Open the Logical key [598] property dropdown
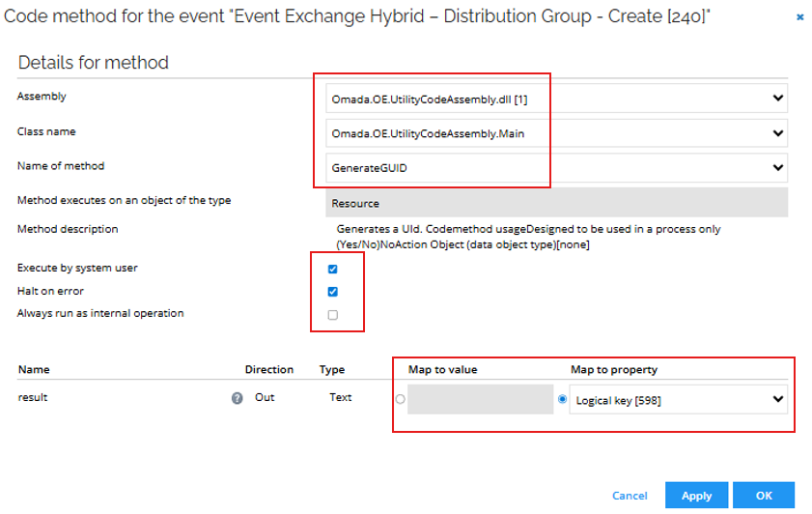 pyautogui.click(x=679, y=399)
